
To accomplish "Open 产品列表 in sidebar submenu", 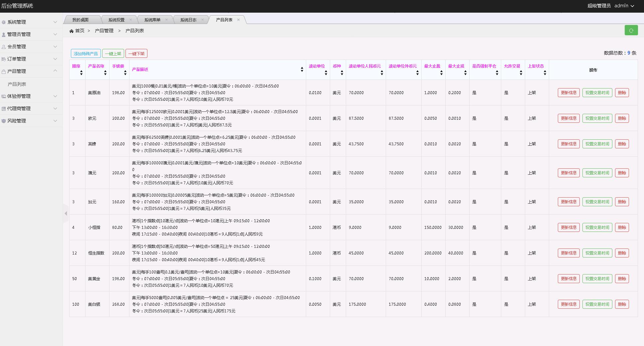I will [x=17, y=84].
